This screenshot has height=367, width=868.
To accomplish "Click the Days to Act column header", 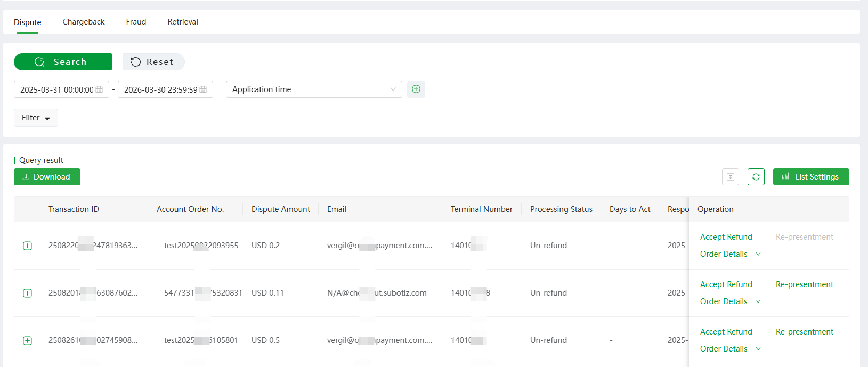I will [x=630, y=209].
